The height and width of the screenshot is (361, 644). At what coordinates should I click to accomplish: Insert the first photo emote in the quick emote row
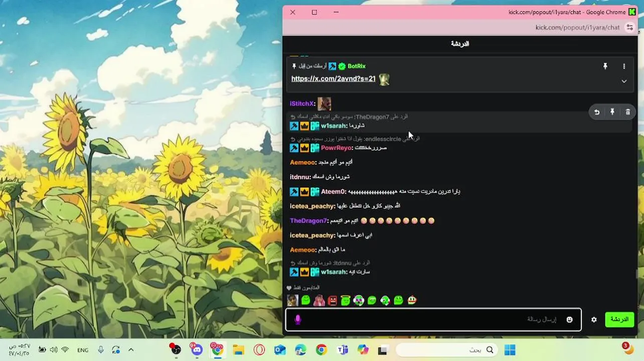pyautogui.click(x=292, y=300)
